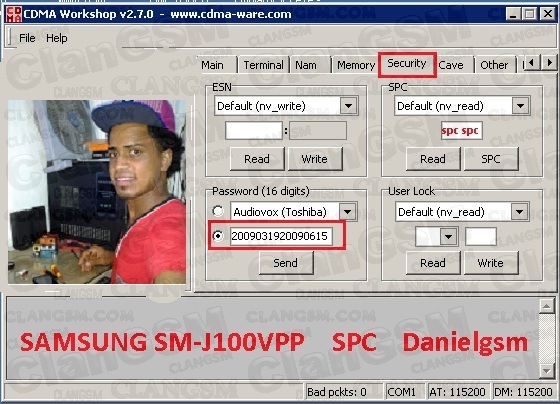
Task: Switch to the Cave tab
Action: 451,65
